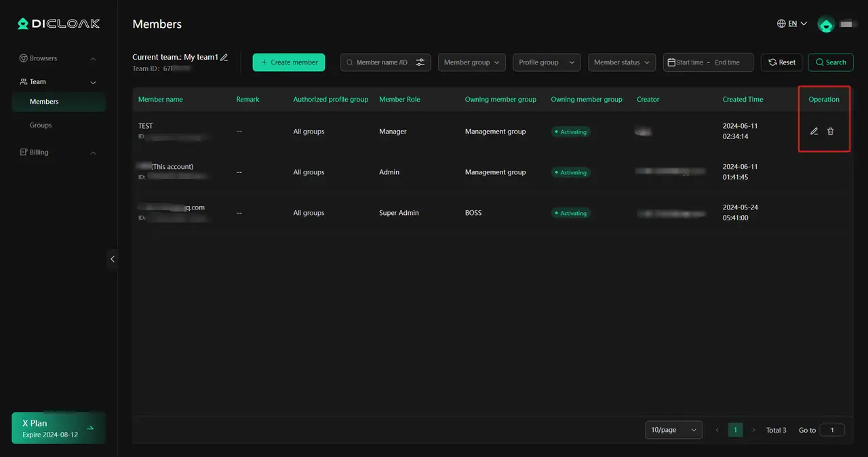The width and height of the screenshot is (868, 457).
Task: Change the 10/page page size selector
Action: coord(673,430)
